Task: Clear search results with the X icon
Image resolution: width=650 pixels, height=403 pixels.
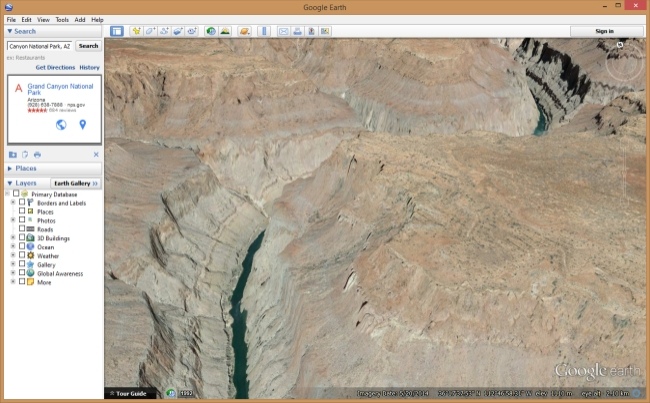Action: [96, 155]
